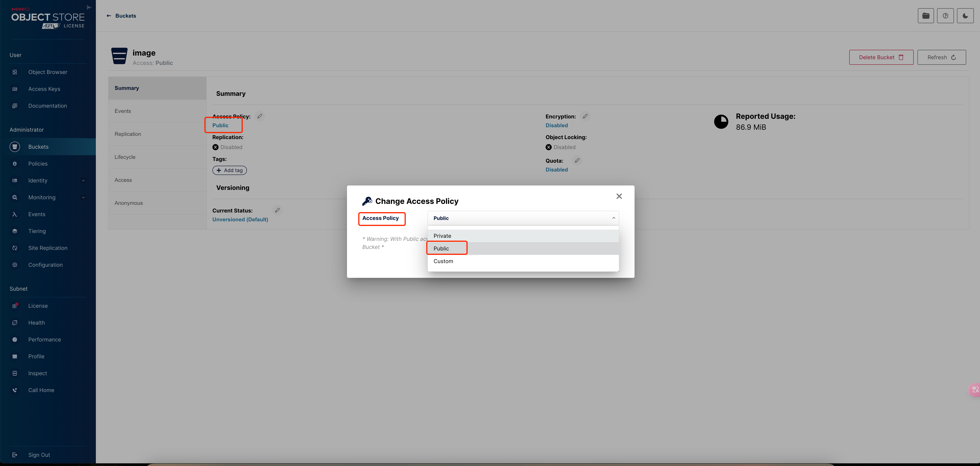Switch to Anonymous tab
980x466 pixels.
(157, 203)
